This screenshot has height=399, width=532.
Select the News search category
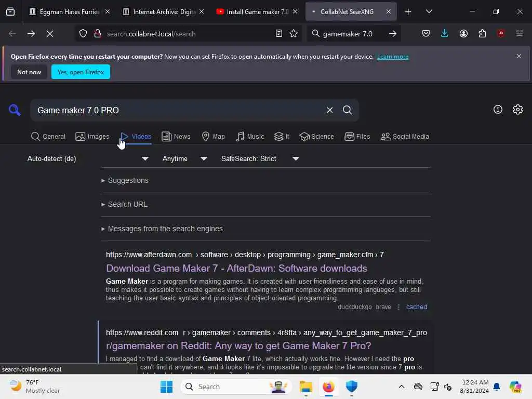pos(176,137)
